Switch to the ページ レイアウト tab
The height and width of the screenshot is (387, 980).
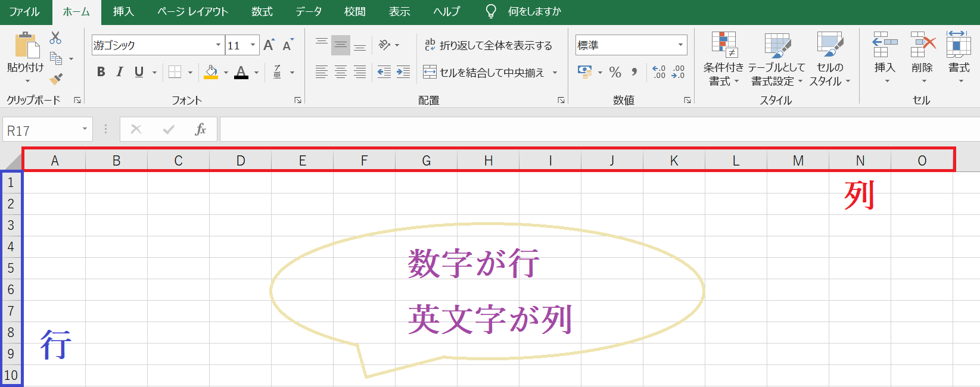pyautogui.click(x=192, y=11)
